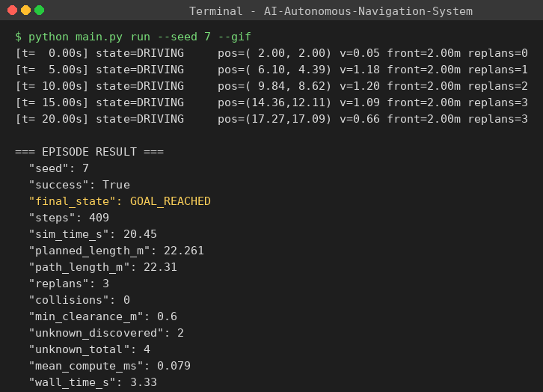
Task: Click the "steps": 409 line
Action: [69, 218]
